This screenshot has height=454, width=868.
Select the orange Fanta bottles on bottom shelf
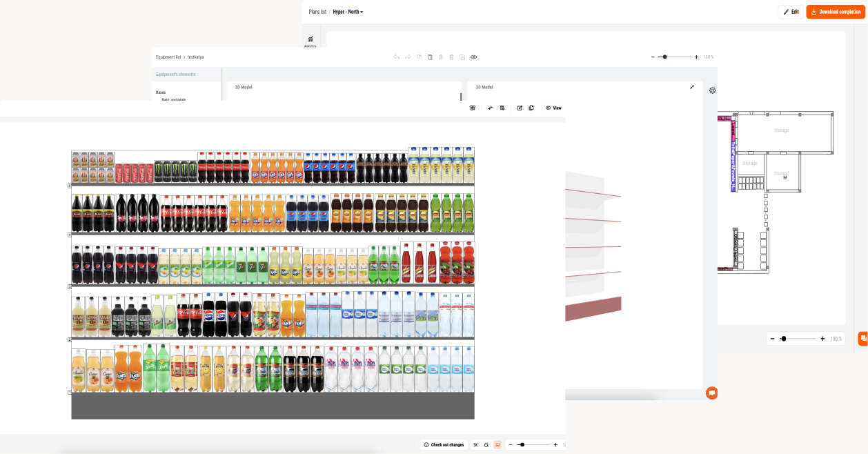coord(128,368)
